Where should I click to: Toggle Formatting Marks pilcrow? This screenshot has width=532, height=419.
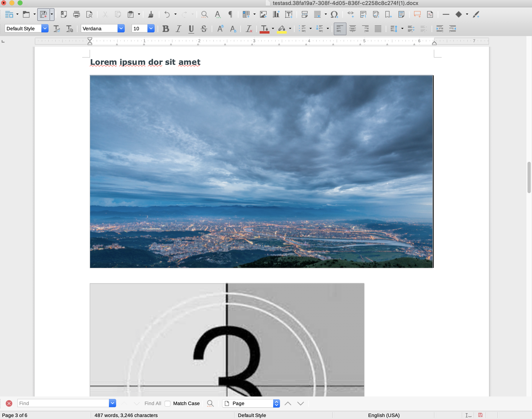coord(230,15)
